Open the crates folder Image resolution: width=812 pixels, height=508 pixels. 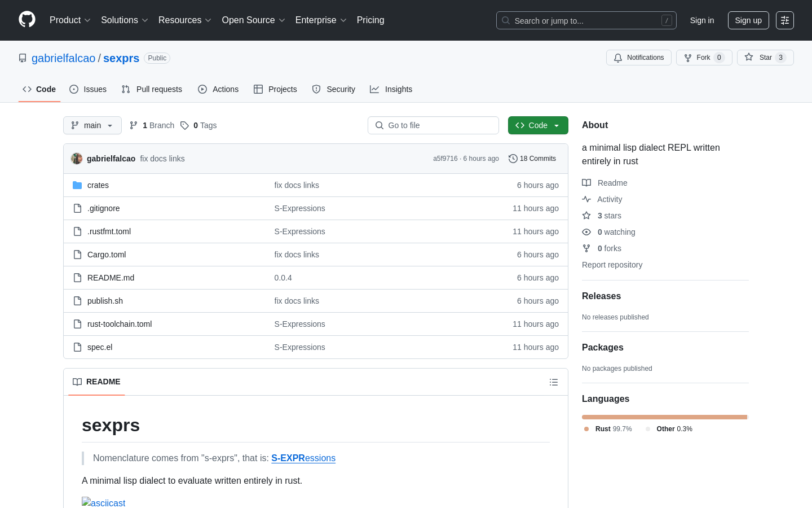(98, 185)
